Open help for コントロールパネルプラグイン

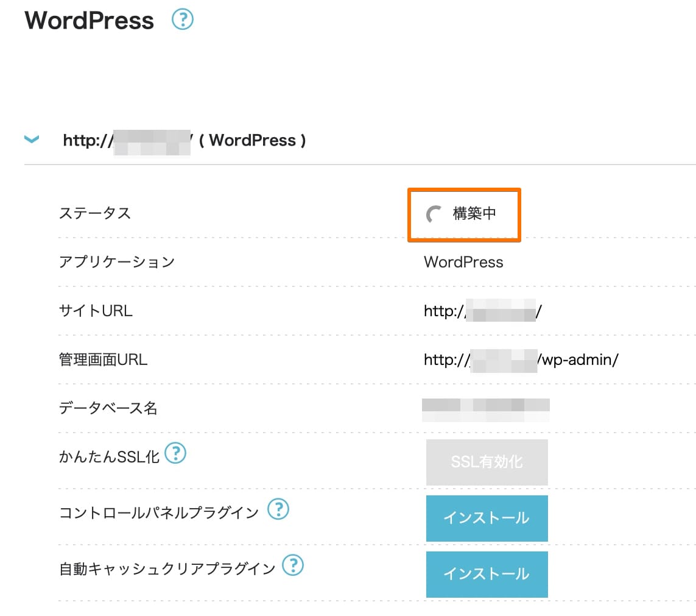pos(278,509)
